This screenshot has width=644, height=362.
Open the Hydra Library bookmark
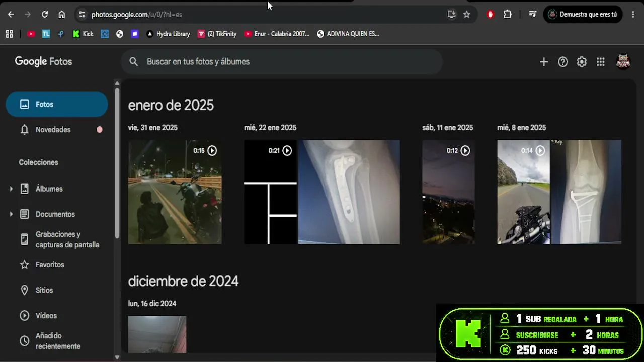click(x=168, y=34)
